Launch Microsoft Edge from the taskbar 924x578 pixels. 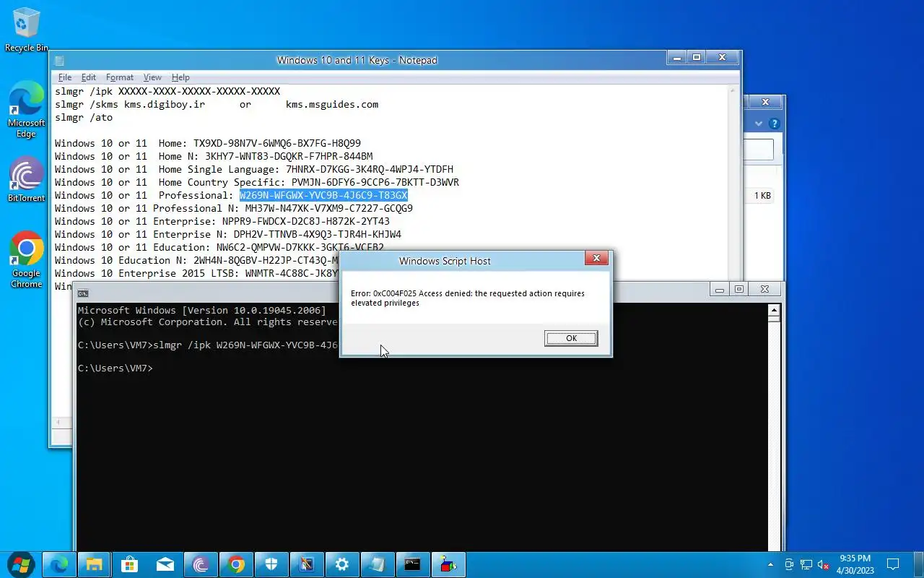59,564
